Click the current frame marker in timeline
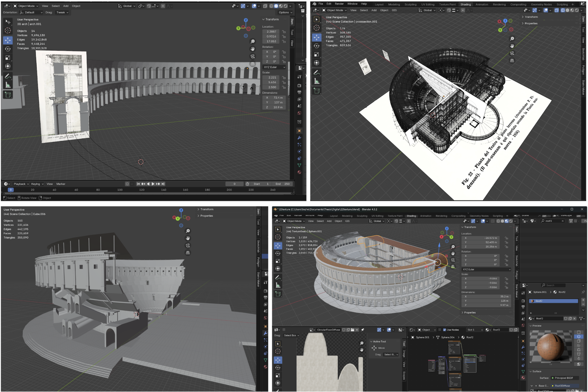The image size is (588, 392). click(x=11, y=190)
